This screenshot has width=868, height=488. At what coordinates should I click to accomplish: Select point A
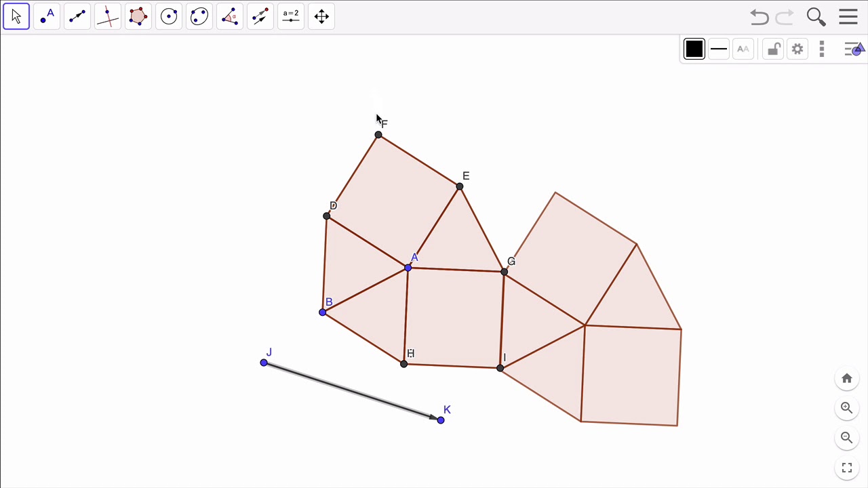[x=408, y=268]
